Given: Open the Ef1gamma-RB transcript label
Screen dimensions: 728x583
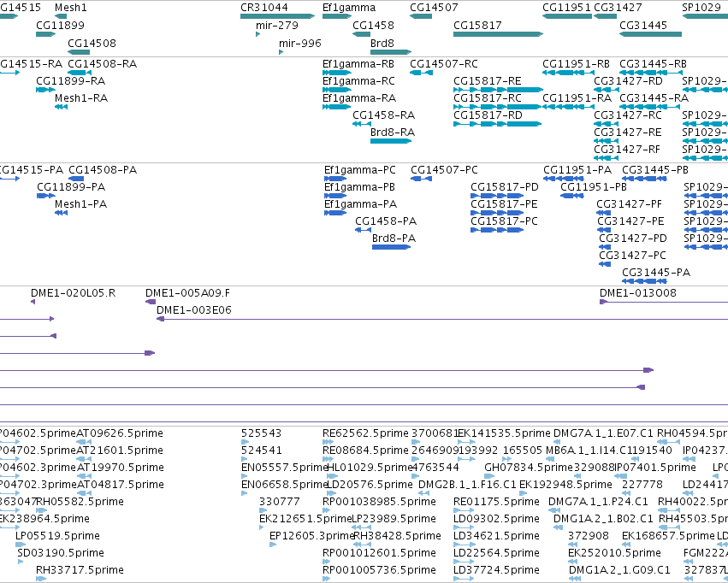Looking at the screenshot, I should 358,64.
